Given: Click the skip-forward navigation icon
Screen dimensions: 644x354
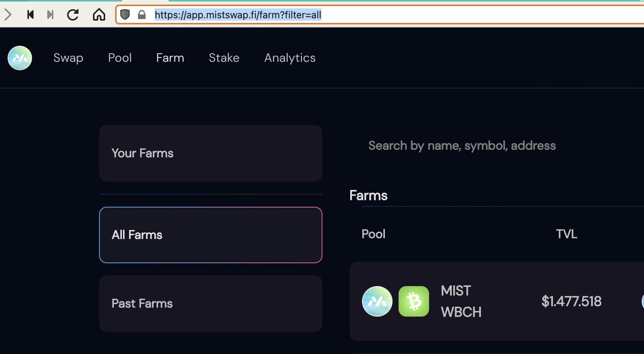Looking at the screenshot, I should pyautogui.click(x=50, y=15).
